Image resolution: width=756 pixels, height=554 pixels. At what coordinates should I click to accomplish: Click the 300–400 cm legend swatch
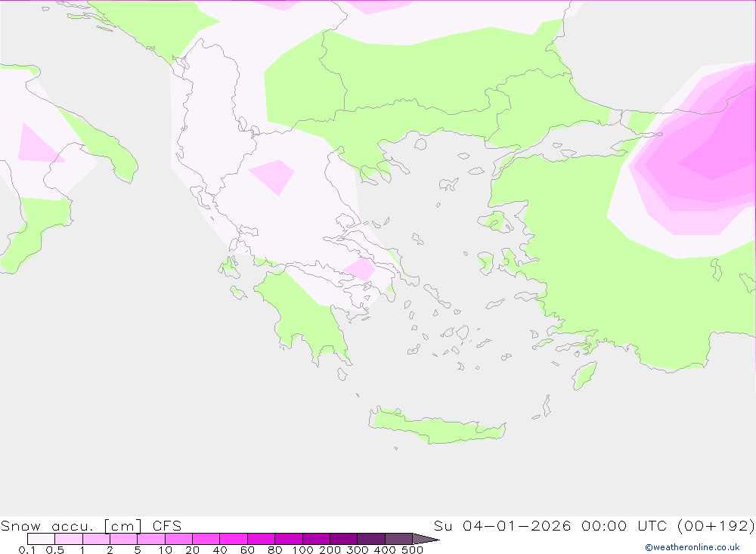pos(371,539)
